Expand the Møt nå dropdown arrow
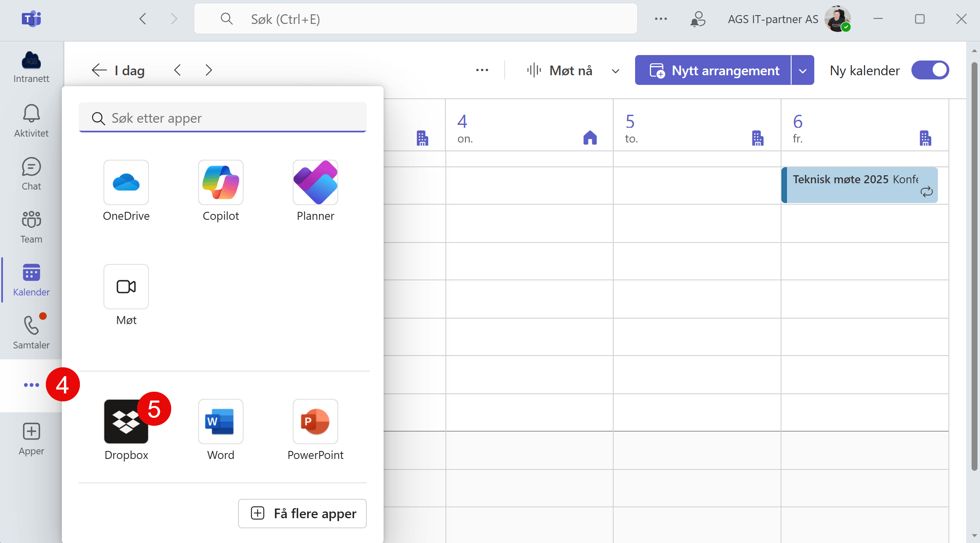 tap(615, 71)
